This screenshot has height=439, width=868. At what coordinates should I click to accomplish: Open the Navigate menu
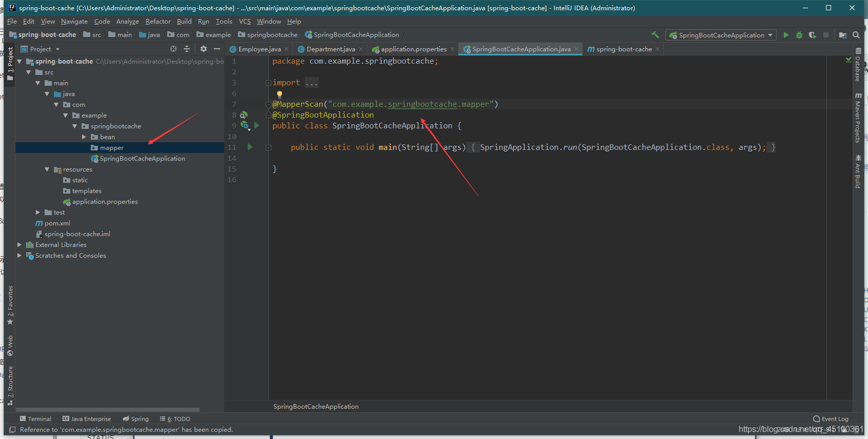(74, 22)
